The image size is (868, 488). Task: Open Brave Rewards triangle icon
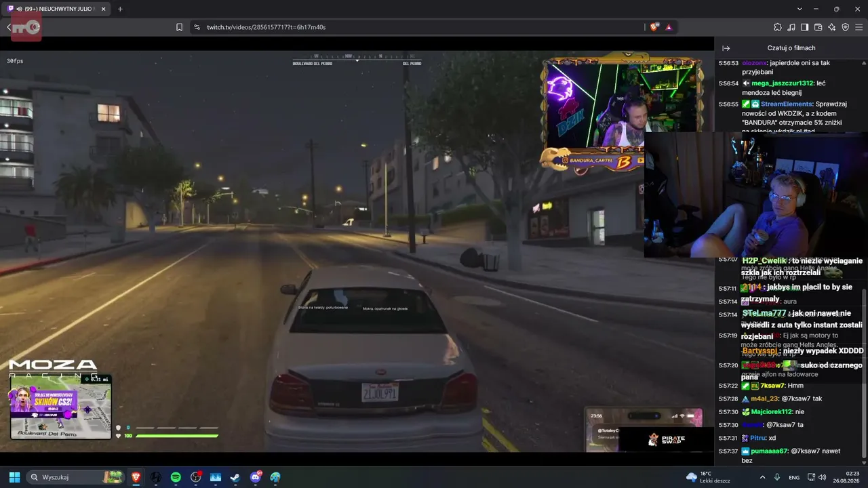[x=669, y=27]
